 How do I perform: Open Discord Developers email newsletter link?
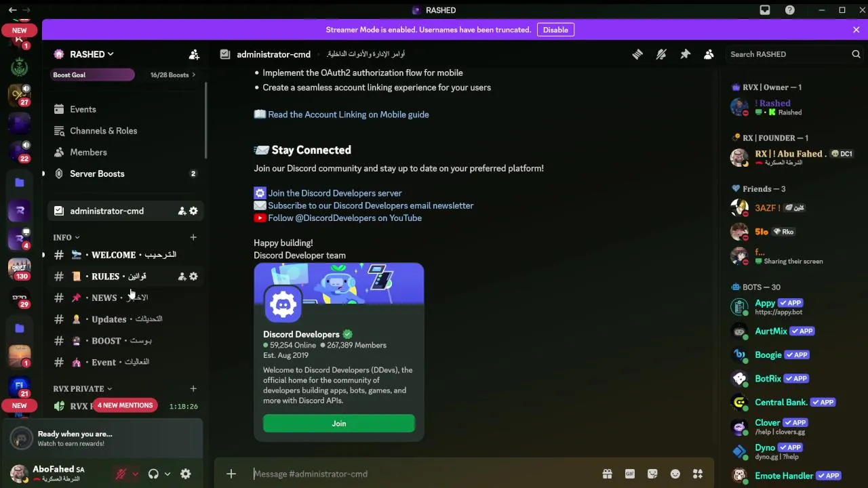tap(370, 205)
